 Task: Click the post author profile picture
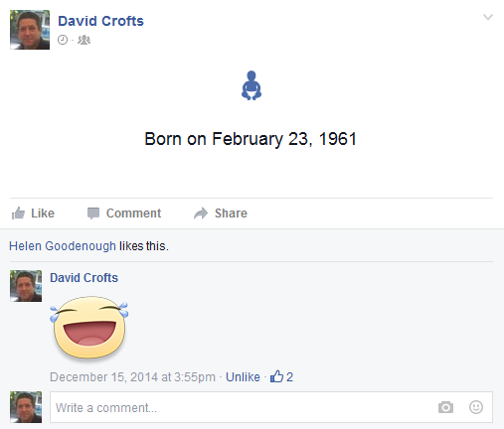[30, 30]
